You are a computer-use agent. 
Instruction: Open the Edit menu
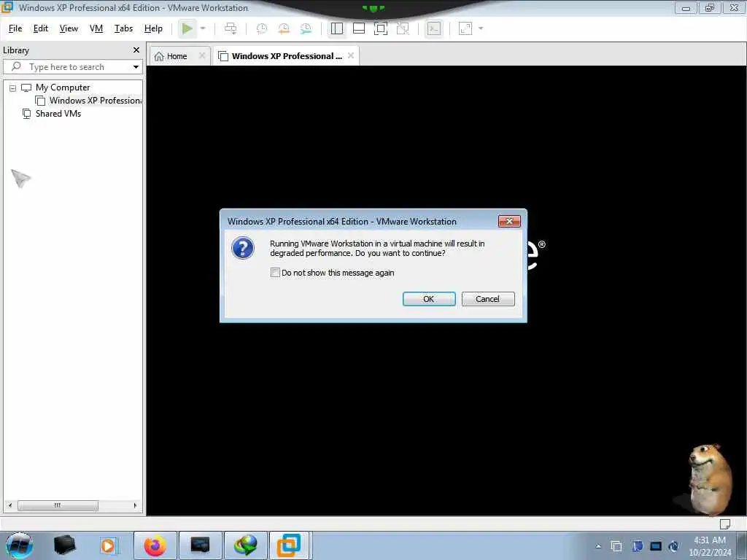[41, 28]
